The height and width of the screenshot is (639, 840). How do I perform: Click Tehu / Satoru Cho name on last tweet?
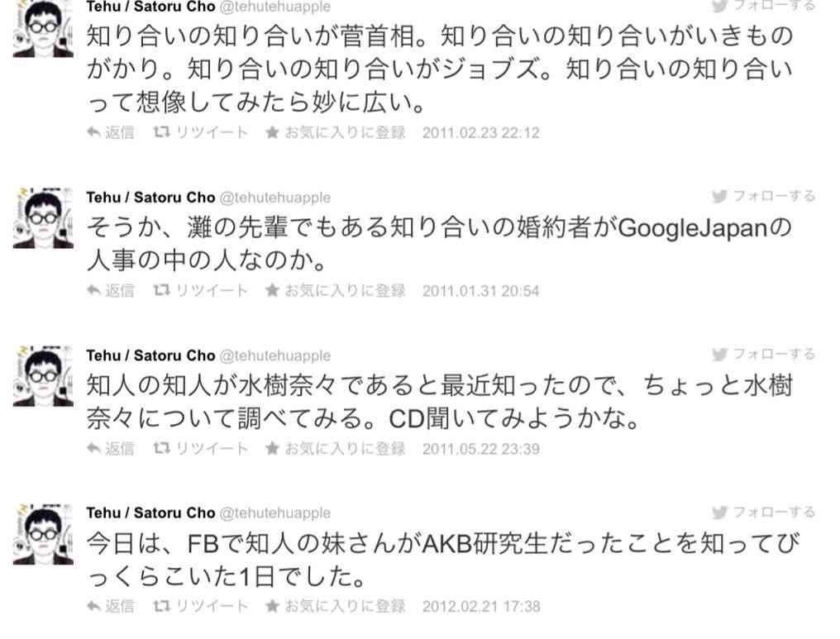click(x=150, y=513)
